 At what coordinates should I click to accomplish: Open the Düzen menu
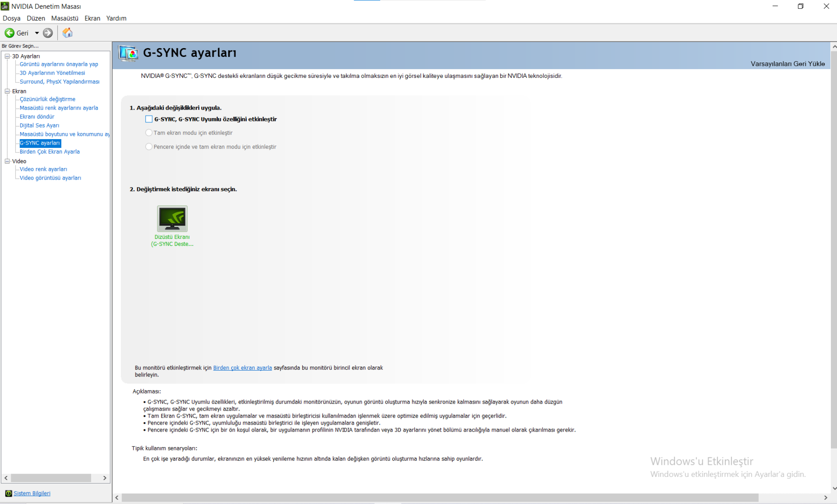coord(36,18)
